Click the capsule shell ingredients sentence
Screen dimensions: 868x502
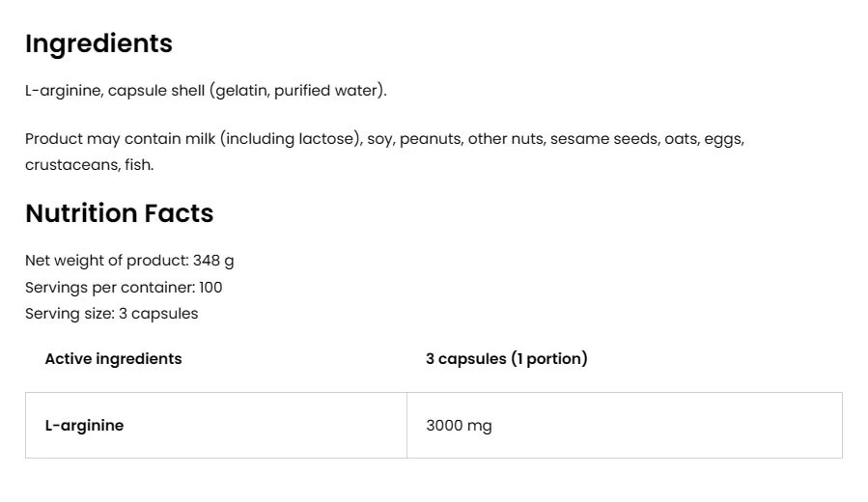tap(205, 91)
